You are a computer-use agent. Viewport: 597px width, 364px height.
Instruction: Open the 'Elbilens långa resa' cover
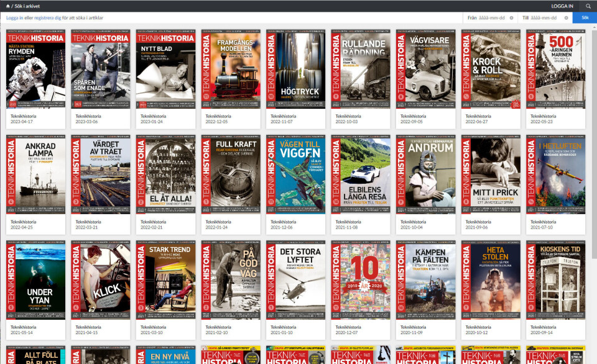[361, 174]
